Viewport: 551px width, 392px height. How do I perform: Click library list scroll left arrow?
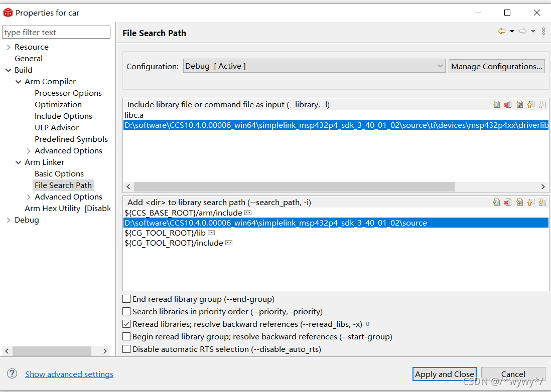(128, 186)
